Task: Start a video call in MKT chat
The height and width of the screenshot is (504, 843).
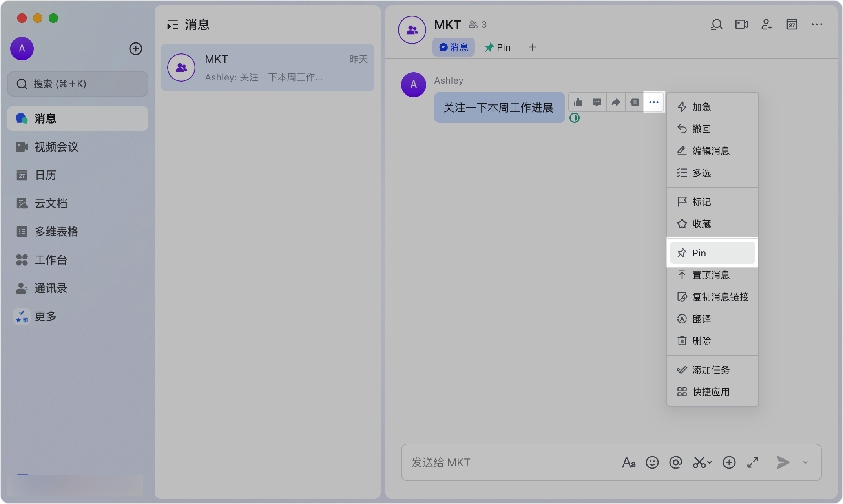Action: point(741,25)
